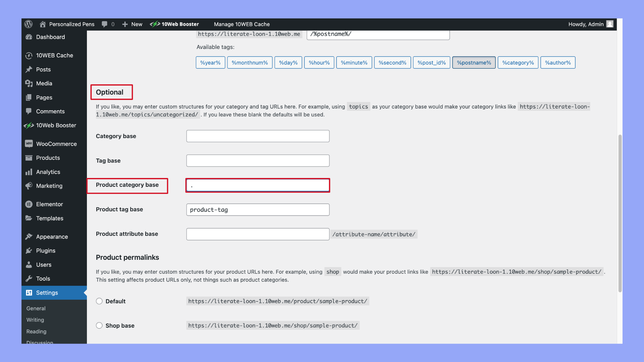This screenshot has height=362, width=644.
Task: Open the General settings submenu
Action: [36, 308]
